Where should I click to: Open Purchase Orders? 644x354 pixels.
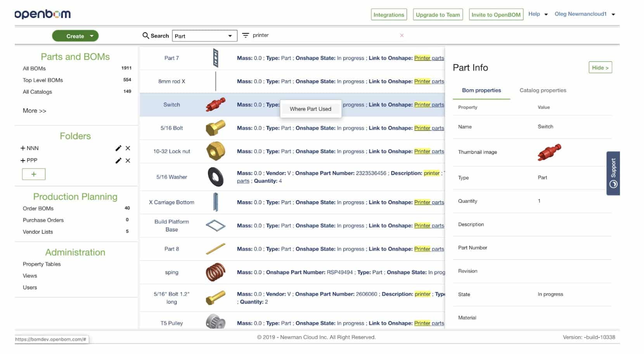point(43,220)
